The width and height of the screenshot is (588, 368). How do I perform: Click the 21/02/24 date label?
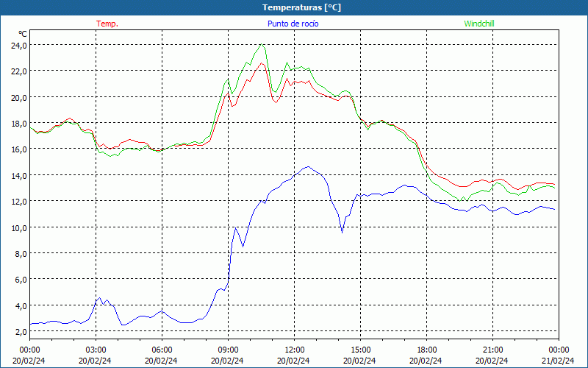tap(558, 361)
